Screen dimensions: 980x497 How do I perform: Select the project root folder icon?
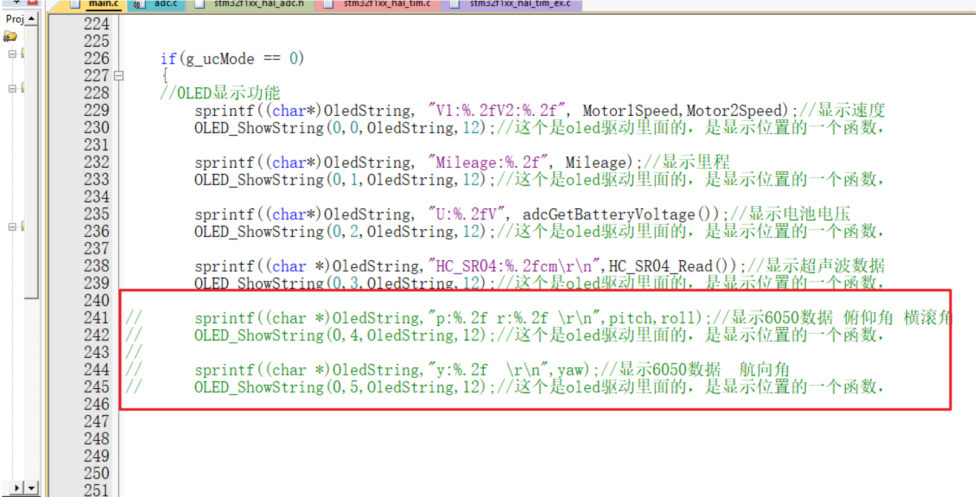coord(10,36)
